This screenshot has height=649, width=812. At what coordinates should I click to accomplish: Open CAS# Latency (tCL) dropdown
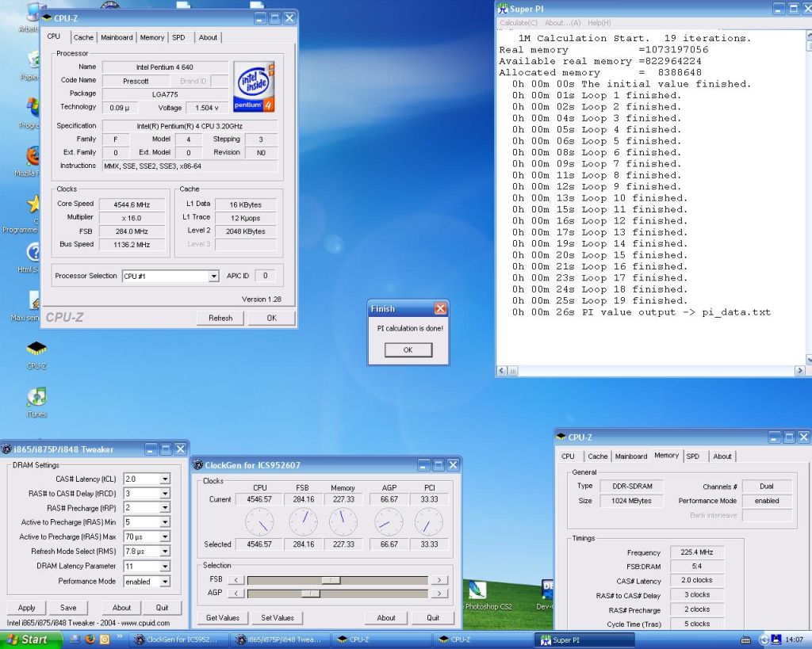point(165,479)
